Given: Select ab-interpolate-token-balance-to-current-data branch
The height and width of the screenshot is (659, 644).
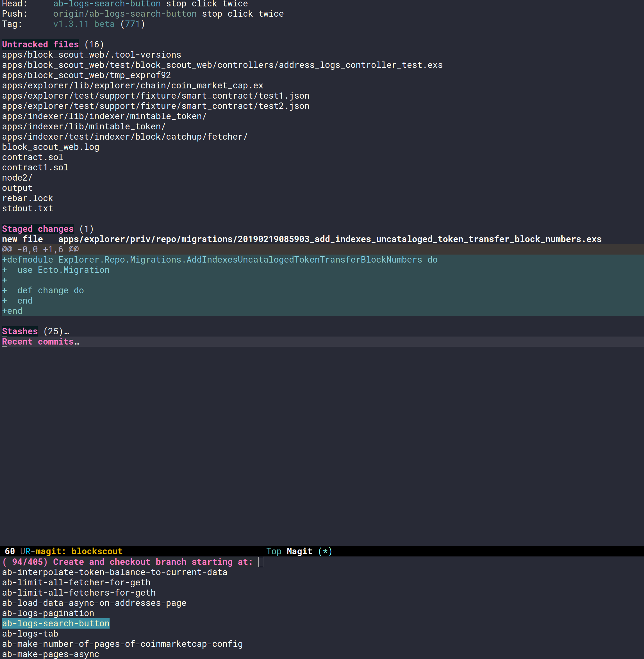Looking at the screenshot, I should coord(115,572).
